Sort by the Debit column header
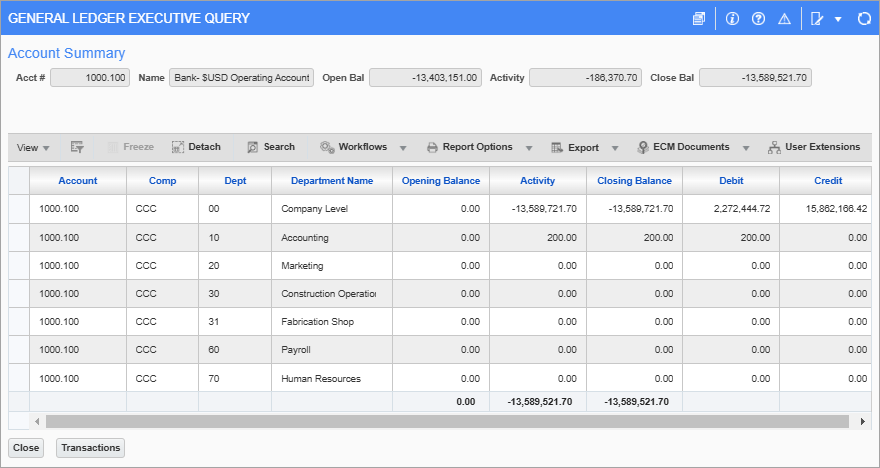 click(731, 181)
